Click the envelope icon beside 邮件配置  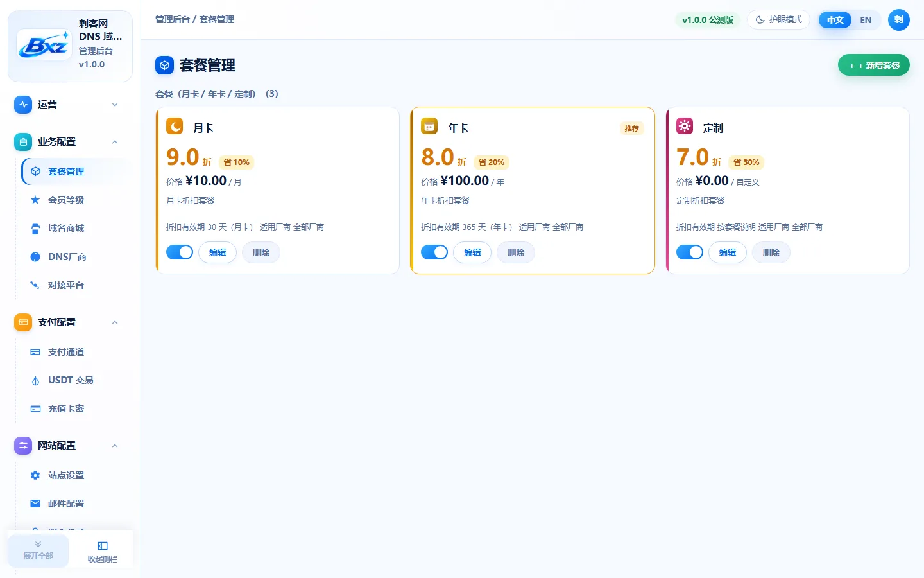point(35,504)
